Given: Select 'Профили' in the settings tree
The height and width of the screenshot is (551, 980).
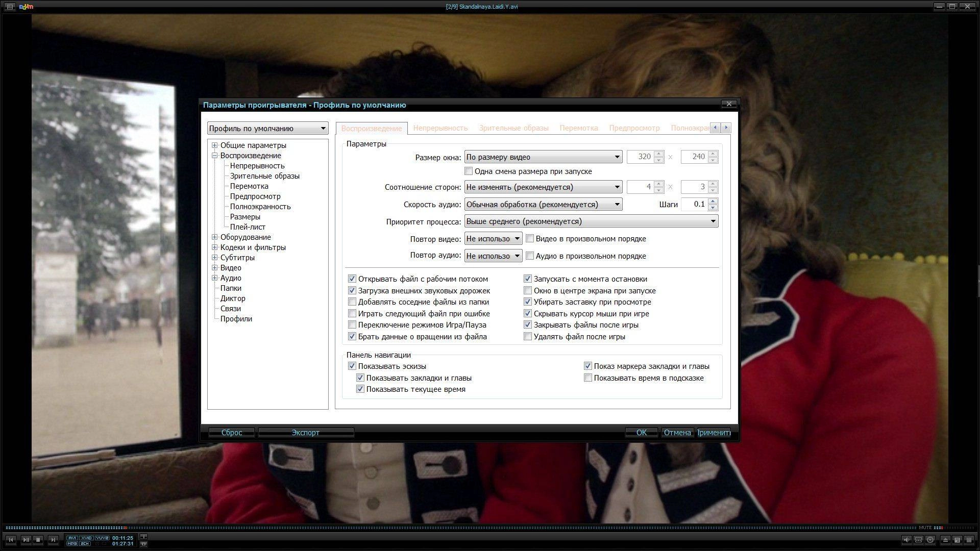Looking at the screenshot, I should (x=236, y=319).
